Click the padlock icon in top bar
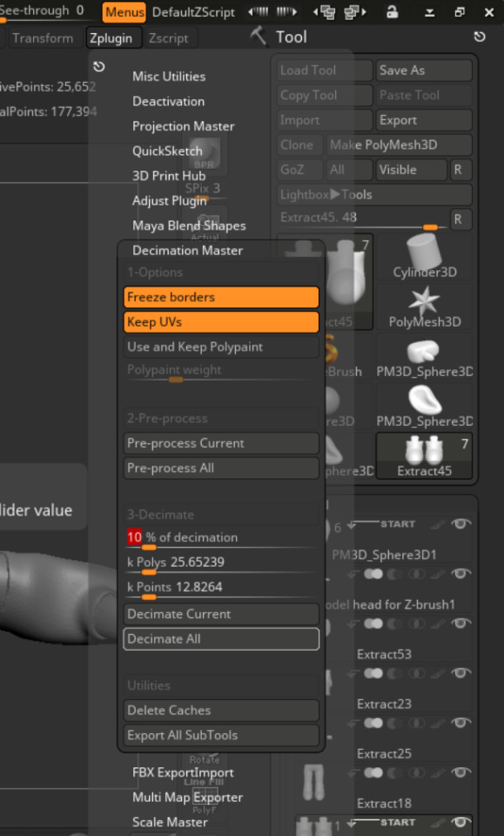Screen dimensions: 504x836 [393, 11]
